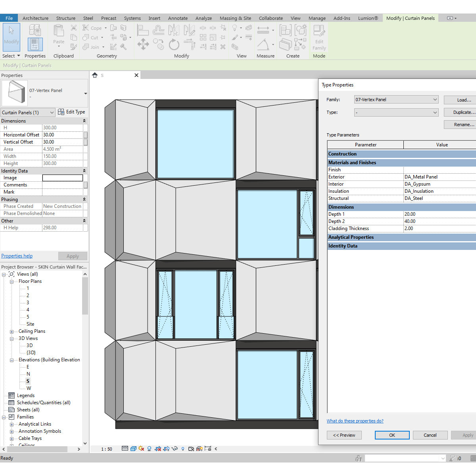The image size is (476, 476).
Task: Open the Properties help link
Action: pos(17,255)
